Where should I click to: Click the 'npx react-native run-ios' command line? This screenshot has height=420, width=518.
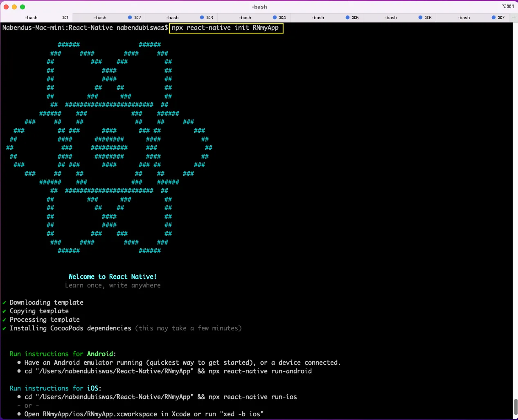pos(157,397)
